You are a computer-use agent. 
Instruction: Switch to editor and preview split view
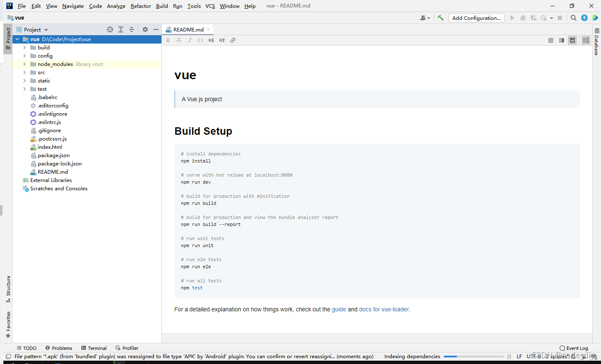coord(562,40)
